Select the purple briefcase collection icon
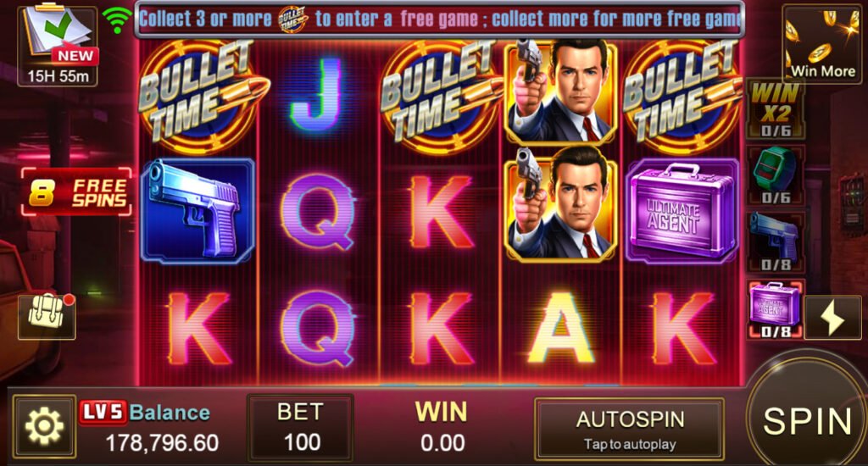Image resolution: width=868 pixels, height=466 pixels. coord(775,308)
